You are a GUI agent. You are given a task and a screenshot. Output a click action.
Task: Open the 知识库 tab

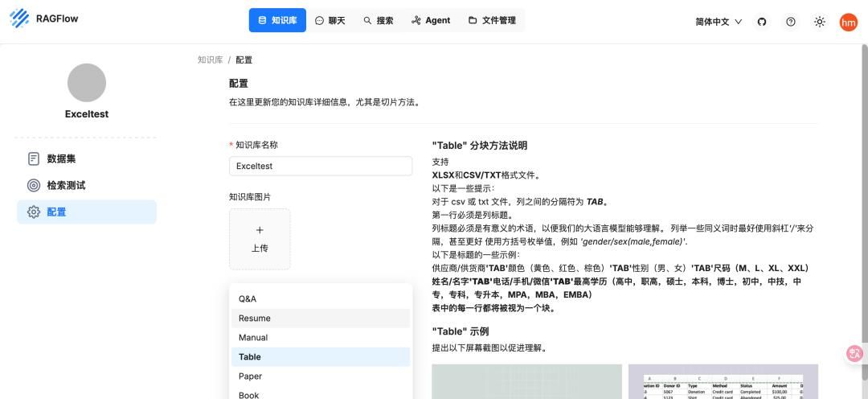click(x=277, y=20)
